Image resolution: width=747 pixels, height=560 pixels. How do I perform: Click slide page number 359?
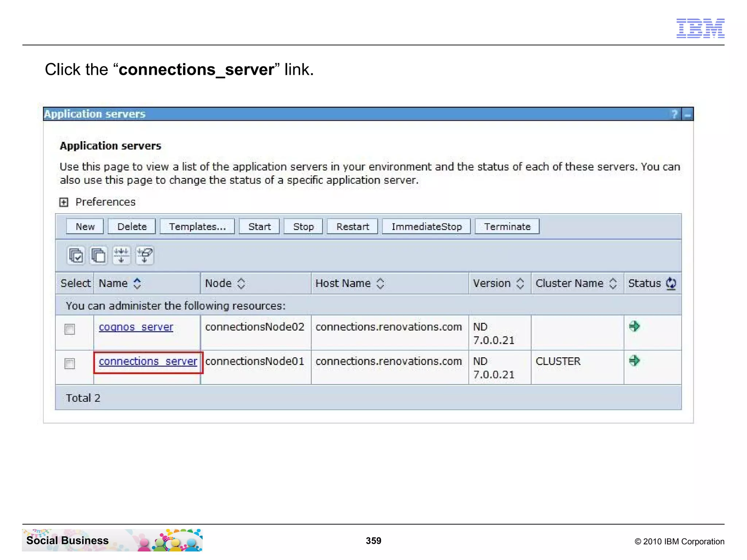click(x=373, y=541)
